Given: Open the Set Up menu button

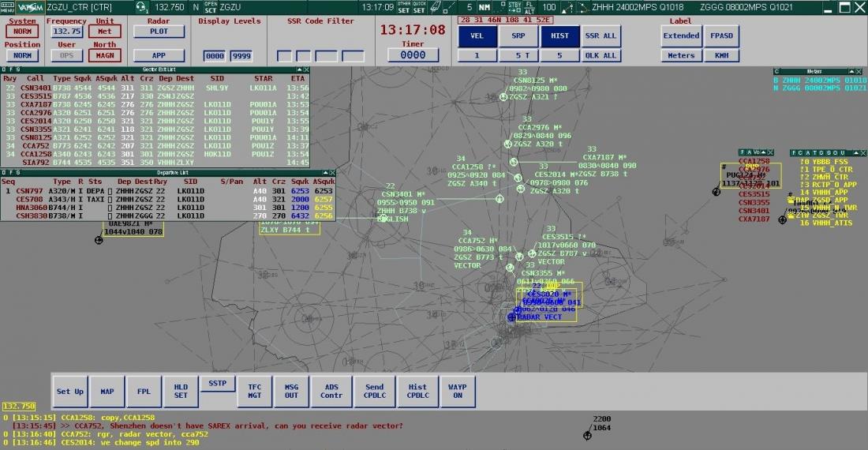Looking at the screenshot, I should 69,392.
